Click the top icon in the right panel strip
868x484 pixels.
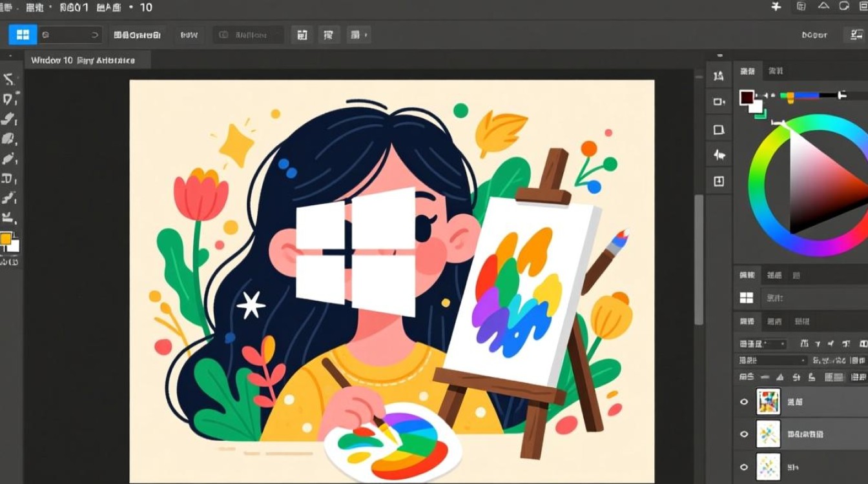[719, 76]
